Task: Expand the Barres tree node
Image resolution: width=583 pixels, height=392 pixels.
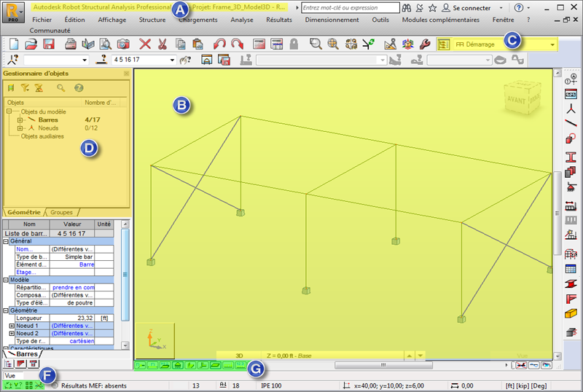Action: point(20,119)
